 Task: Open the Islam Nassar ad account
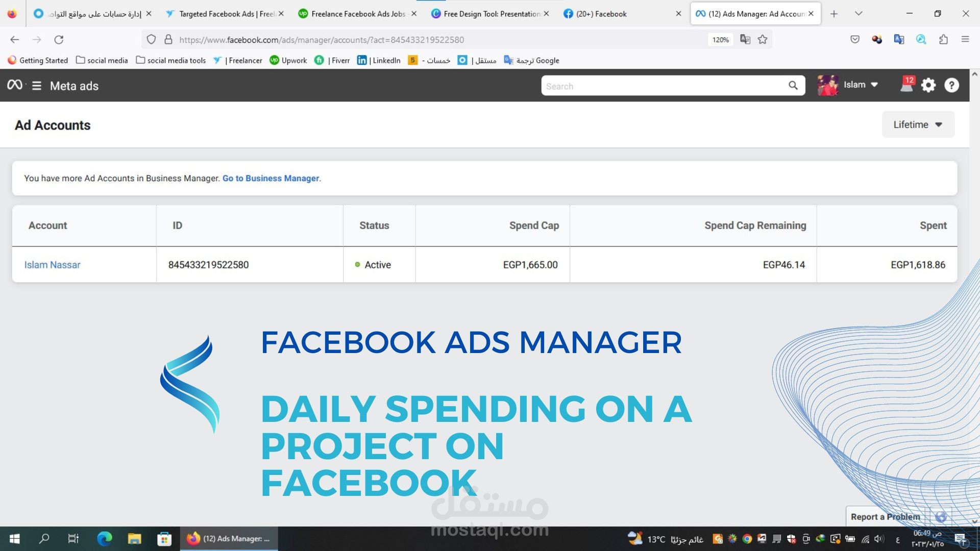(x=52, y=264)
